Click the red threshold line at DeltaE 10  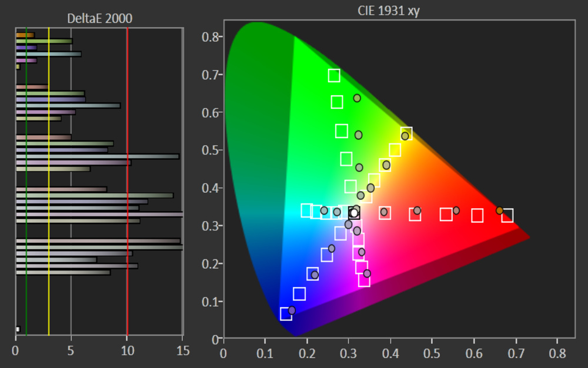tap(127, 176)
